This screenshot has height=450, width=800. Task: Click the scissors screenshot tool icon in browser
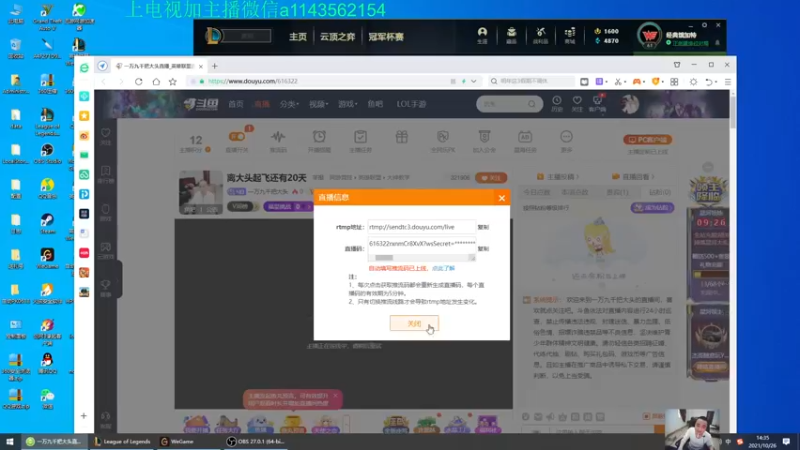click(618, 82)
